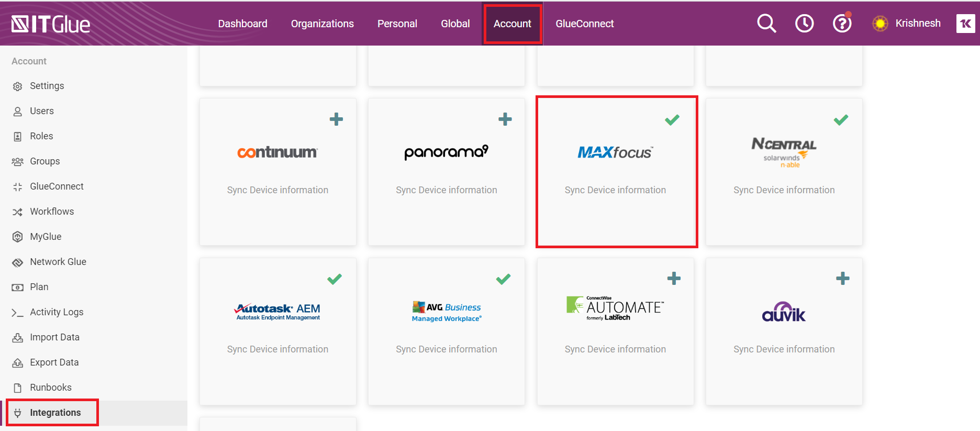Viewport: 980px width, 431px height.
Task: Go to Network Glue in sidebar
Action: [x=58, y=262]
